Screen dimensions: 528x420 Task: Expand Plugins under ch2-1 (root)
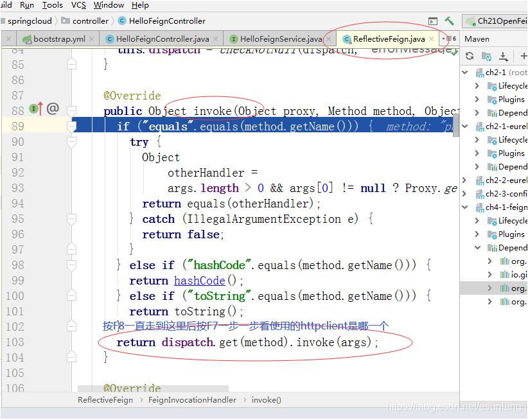coord(477,100)
